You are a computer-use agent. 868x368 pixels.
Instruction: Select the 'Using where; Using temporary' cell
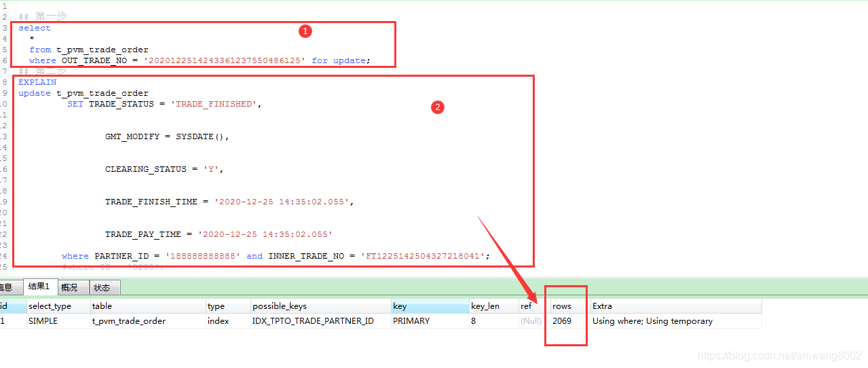click(676, 321)
